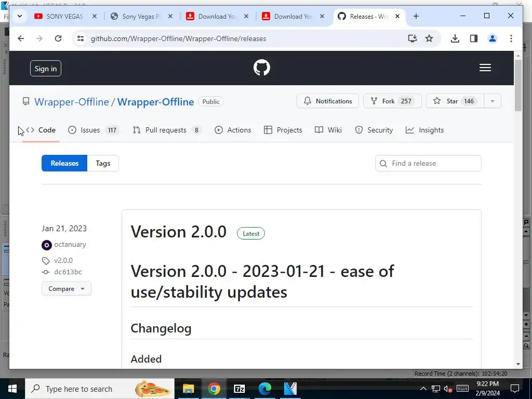Open the Windows Start menu
The image size is (532, 399).
(x=12, y=389)
